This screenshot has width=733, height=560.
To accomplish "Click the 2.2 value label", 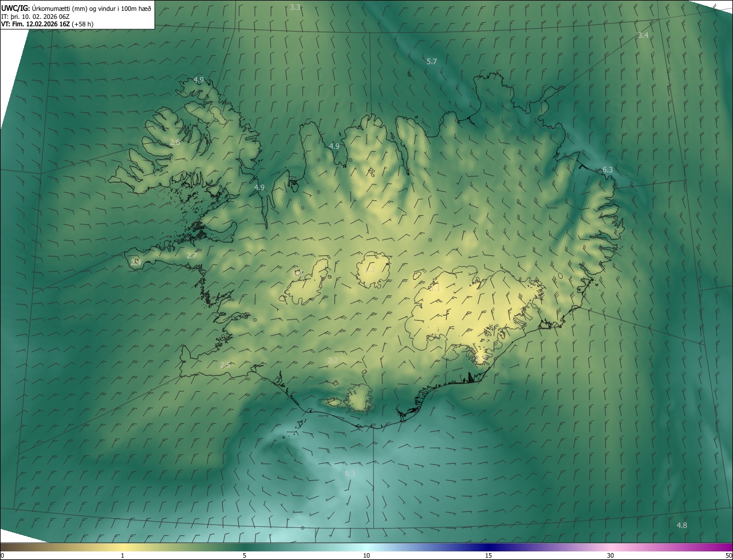I will point(333,360).
